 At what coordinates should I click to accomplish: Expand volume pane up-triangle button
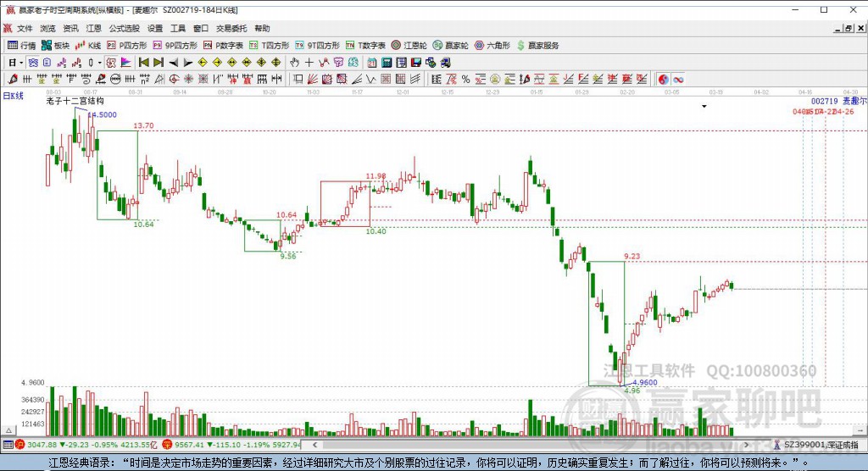(8, 430)
